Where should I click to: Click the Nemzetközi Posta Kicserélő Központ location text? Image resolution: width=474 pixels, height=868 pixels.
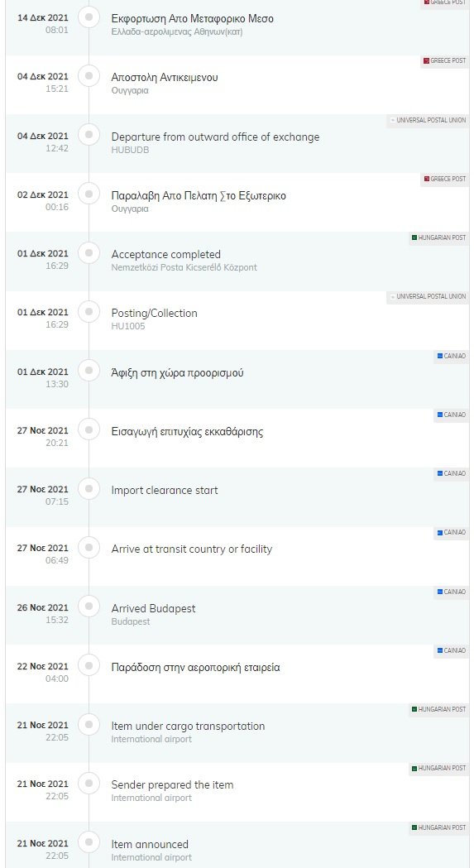pyautogui.click(x=184, y=267)
